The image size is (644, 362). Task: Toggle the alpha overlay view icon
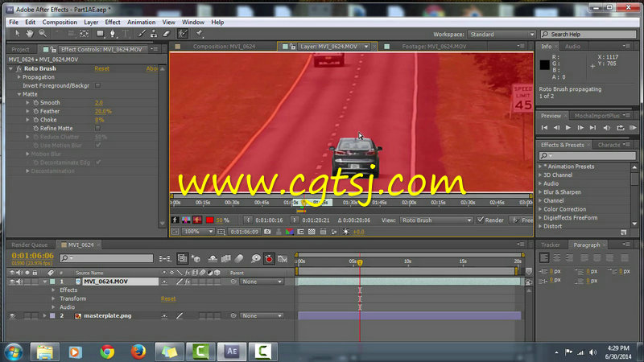tap(197, 220)
